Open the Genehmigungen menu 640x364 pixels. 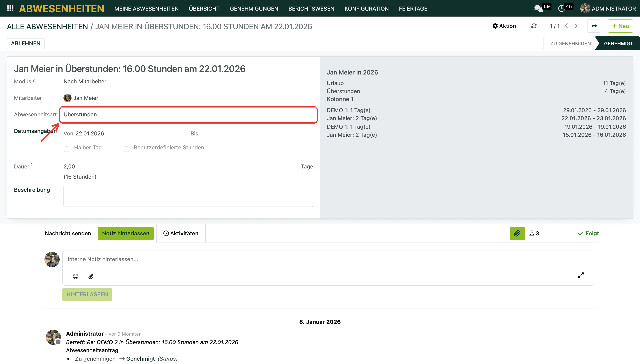tap(254, 8)
